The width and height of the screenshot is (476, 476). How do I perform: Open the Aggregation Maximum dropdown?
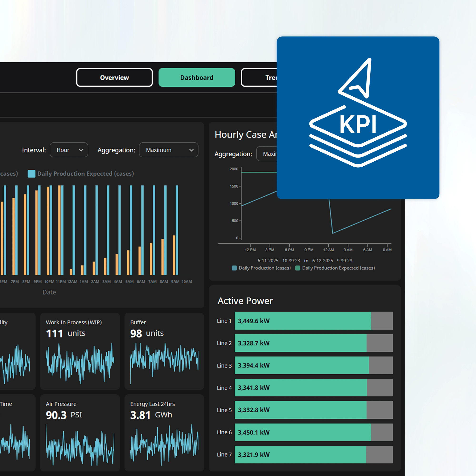coord(169,150)
